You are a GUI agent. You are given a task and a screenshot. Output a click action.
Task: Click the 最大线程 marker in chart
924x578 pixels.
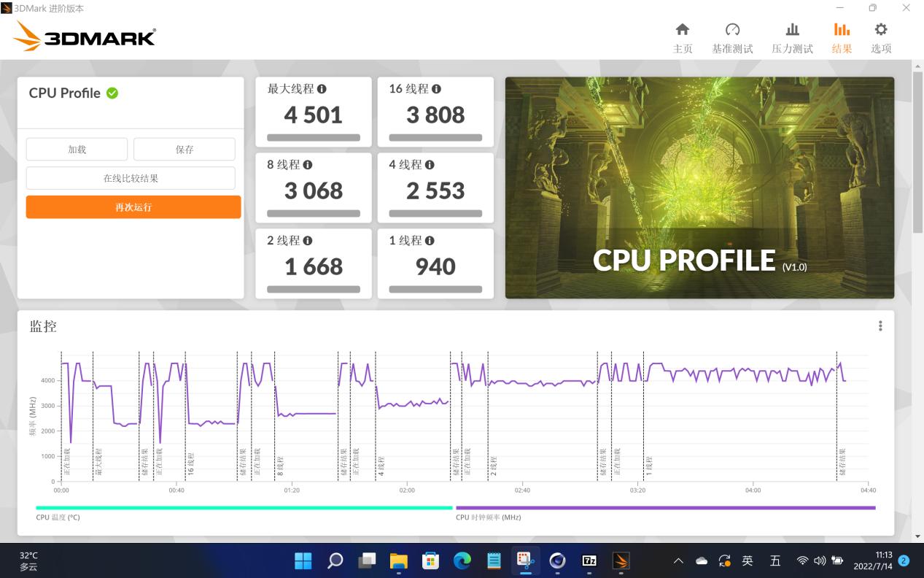coord(98,463)
